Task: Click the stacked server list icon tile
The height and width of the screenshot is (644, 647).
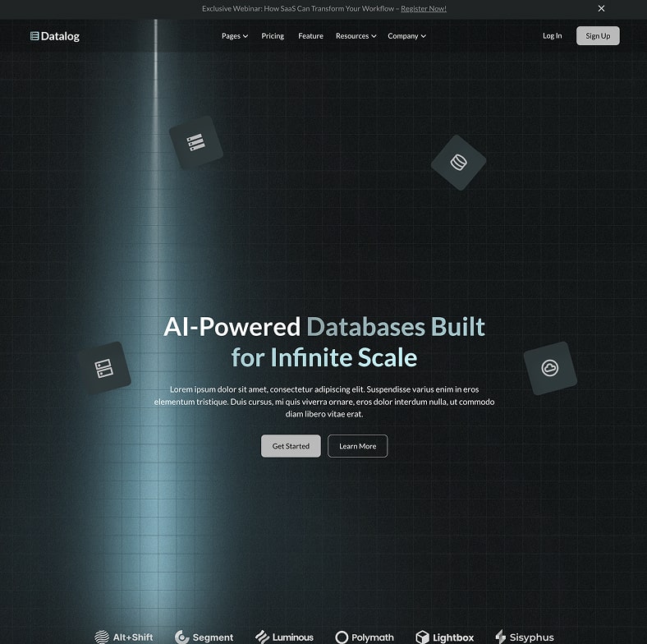Action: point(196,142)
